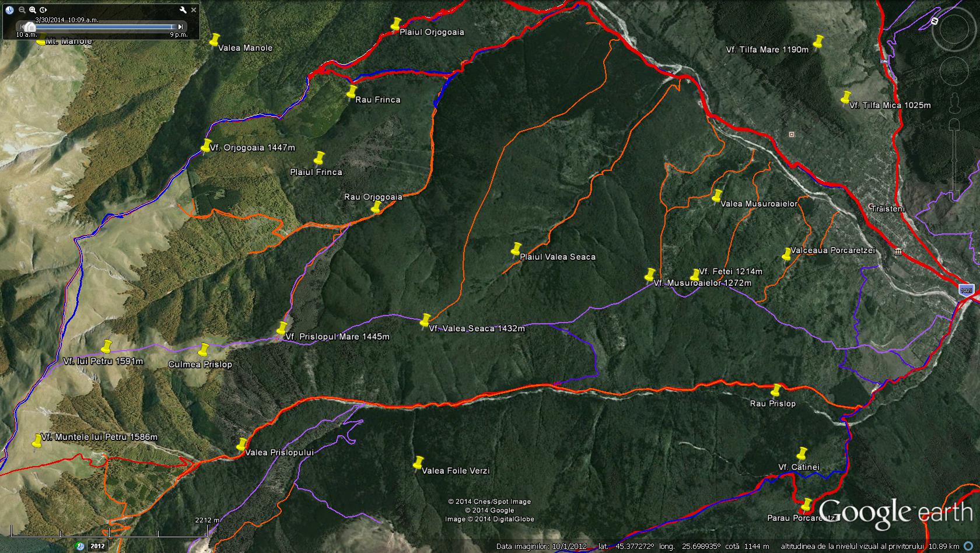Jump to end of time range

181,26
